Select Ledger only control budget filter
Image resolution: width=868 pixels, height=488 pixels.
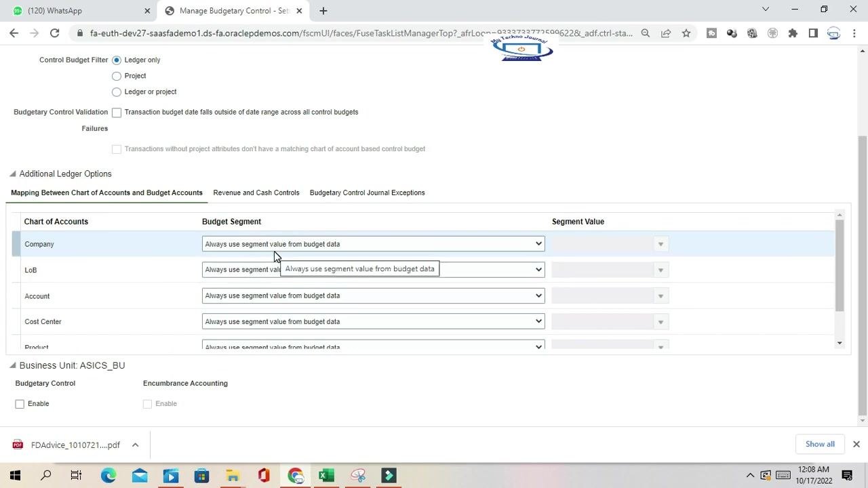pyautogui.click(x=117, y=60)
